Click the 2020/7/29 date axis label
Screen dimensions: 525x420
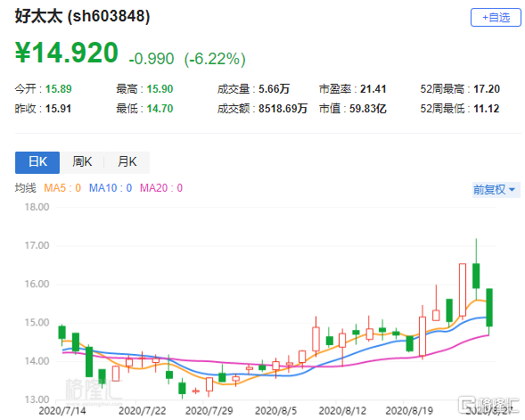coord(209,410)
